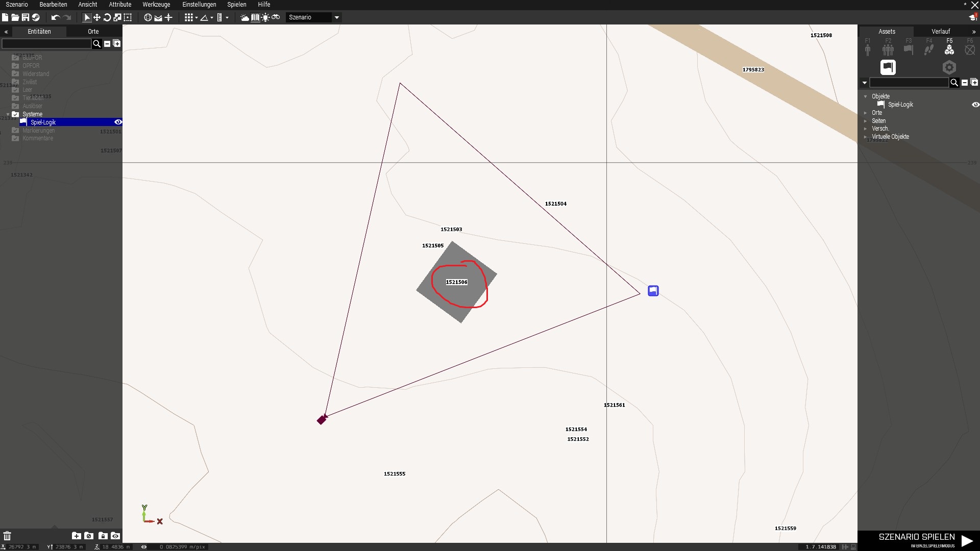Viewport: 980px width, 551px height.
Task: Toggle the Systeme layer checkbox
Action: click(15, 114)
